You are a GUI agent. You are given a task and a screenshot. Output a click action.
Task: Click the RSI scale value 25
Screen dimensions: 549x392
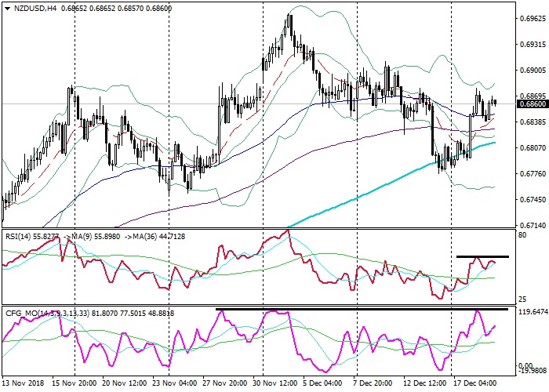click(522, 299)
